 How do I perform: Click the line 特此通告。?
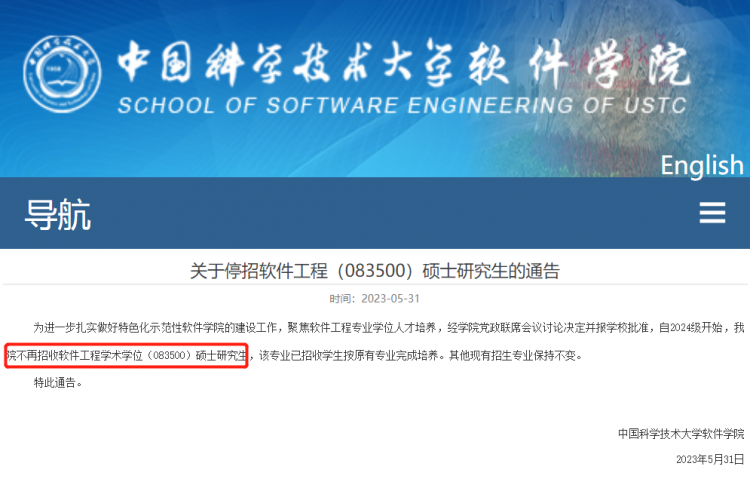(x=58, y=383)
